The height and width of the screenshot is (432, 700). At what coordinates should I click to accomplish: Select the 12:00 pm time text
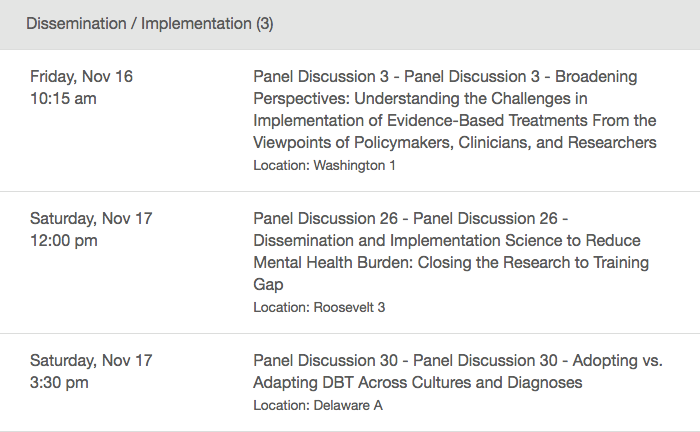pyautogui.click(x=63, y=241)
